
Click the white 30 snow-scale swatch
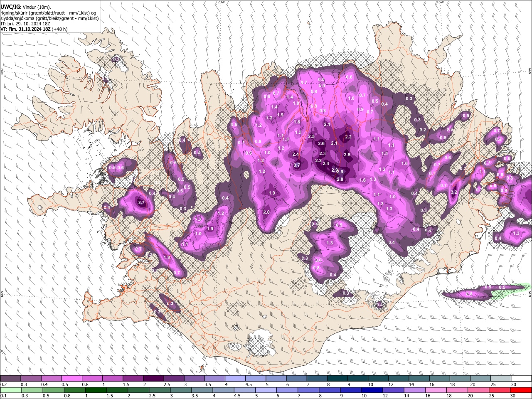521,379
